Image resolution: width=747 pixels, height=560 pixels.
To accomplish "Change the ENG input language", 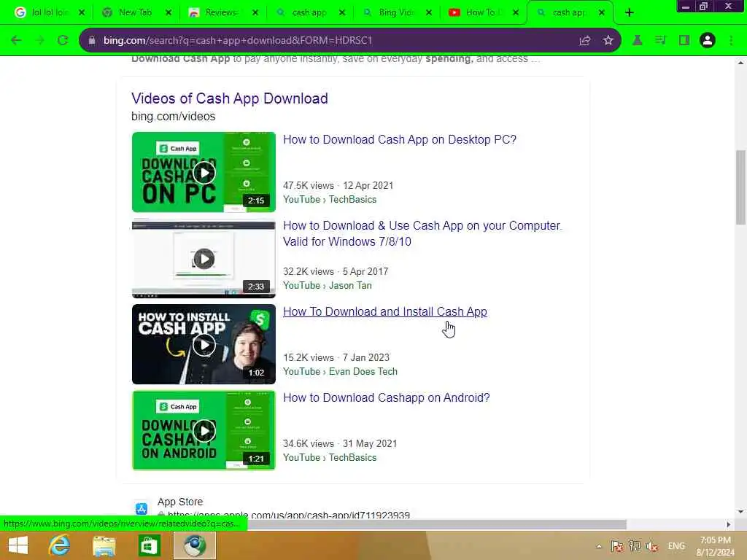I will (x=676, y=546).
